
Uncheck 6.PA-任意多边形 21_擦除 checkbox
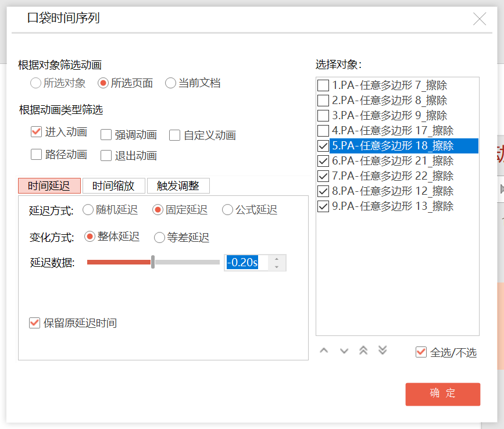(x=323, y=161)
